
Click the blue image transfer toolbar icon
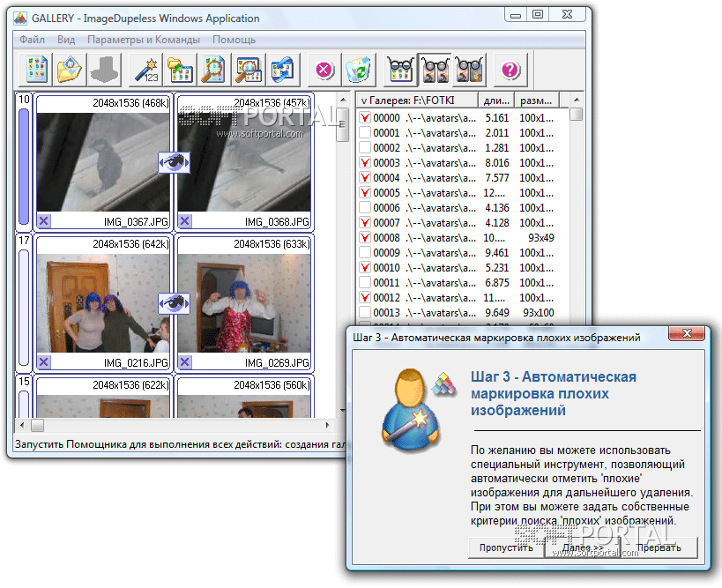tap(282, 70)
